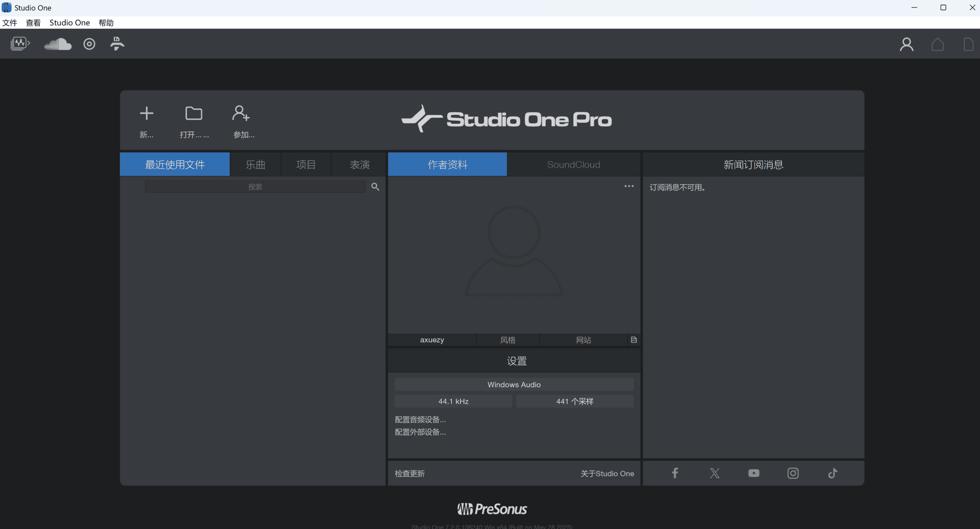Viewport: 980px width, 529px height.
Task: Open the 441 个采样 block size dropdown
Action: [x=575, y=401]
